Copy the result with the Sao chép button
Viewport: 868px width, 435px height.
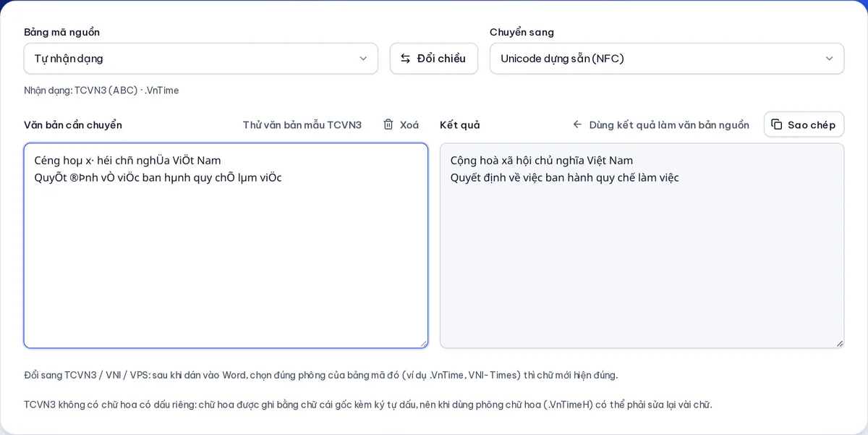(804, 124)
